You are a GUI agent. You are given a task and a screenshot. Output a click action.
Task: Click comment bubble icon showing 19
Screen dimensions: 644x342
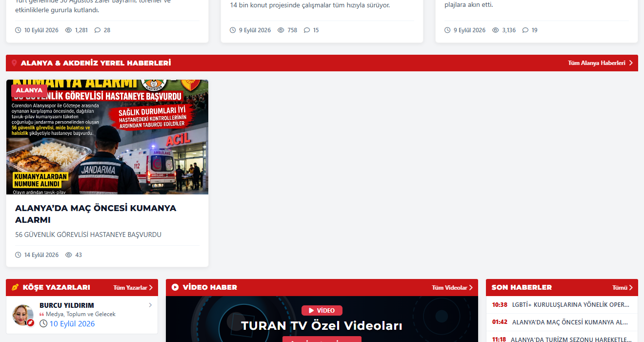click(x=525, y=30)
